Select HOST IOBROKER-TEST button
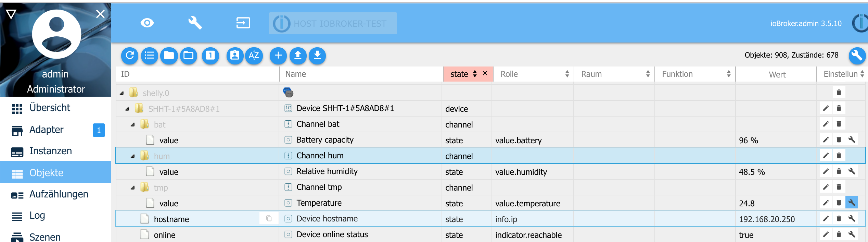The height and width of the screenshot is (242, 868). 333,23
